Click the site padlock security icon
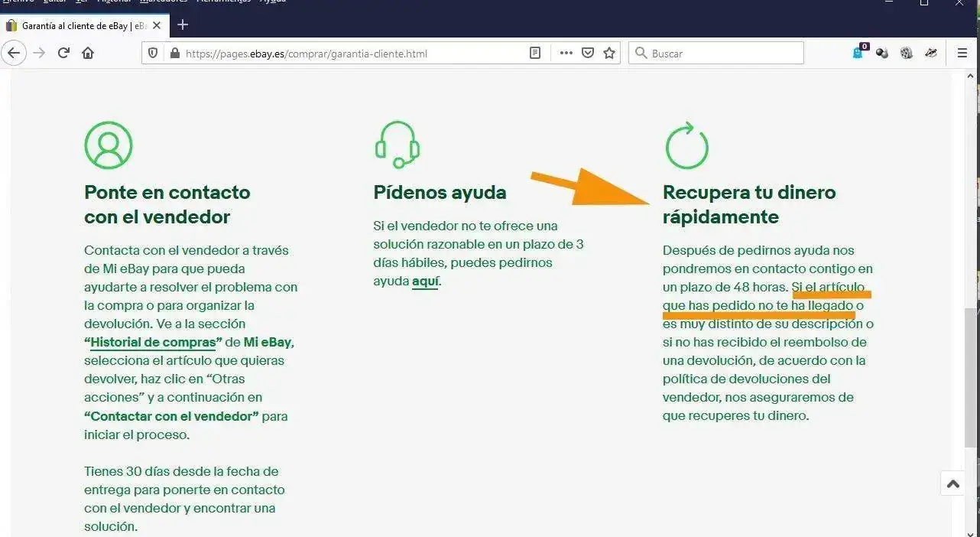The image size is (980, 537). point(174,54)
